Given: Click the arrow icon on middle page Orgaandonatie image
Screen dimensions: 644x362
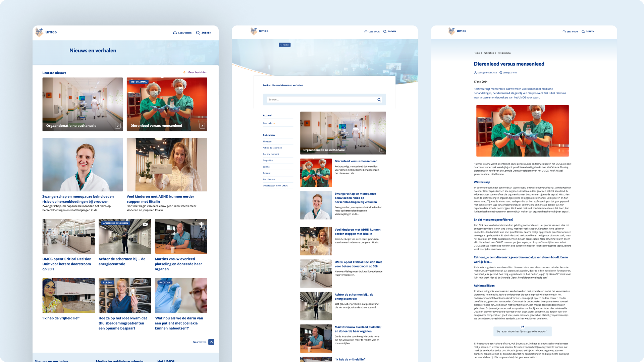Looking at the screenshot, I should point(382,150).
